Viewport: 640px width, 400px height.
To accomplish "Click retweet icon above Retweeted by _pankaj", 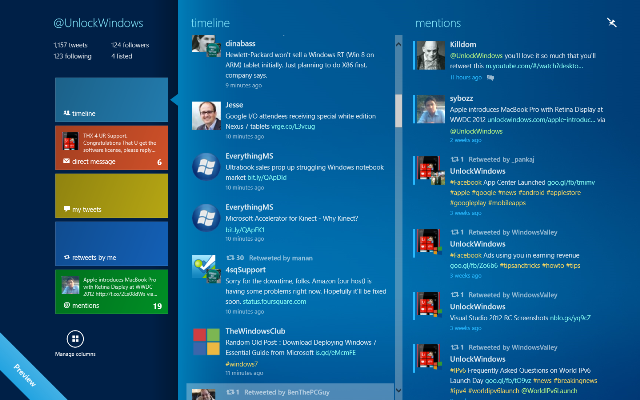I will point(454,160).
